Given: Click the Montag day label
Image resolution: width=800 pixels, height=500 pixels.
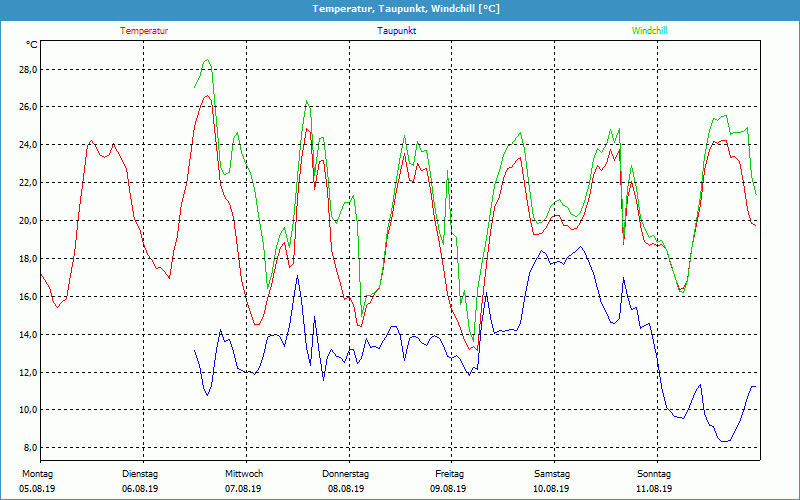Looking at the screenshot, I should [37, 474].
